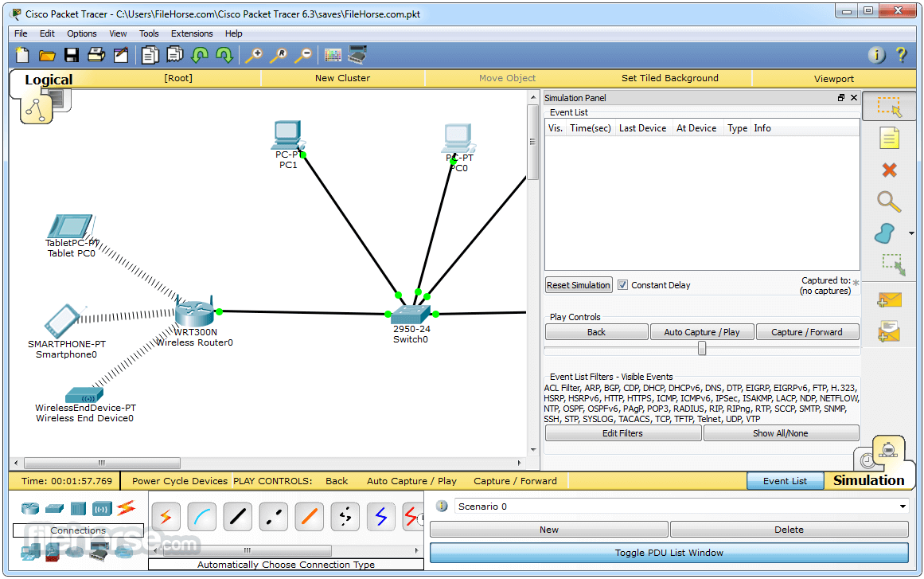Select Switch0 on the workspace

[x=411, y=315]
